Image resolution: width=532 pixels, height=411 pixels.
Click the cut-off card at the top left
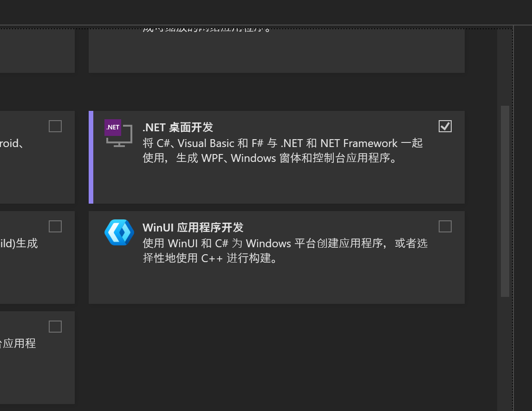(x=37, y=51)
